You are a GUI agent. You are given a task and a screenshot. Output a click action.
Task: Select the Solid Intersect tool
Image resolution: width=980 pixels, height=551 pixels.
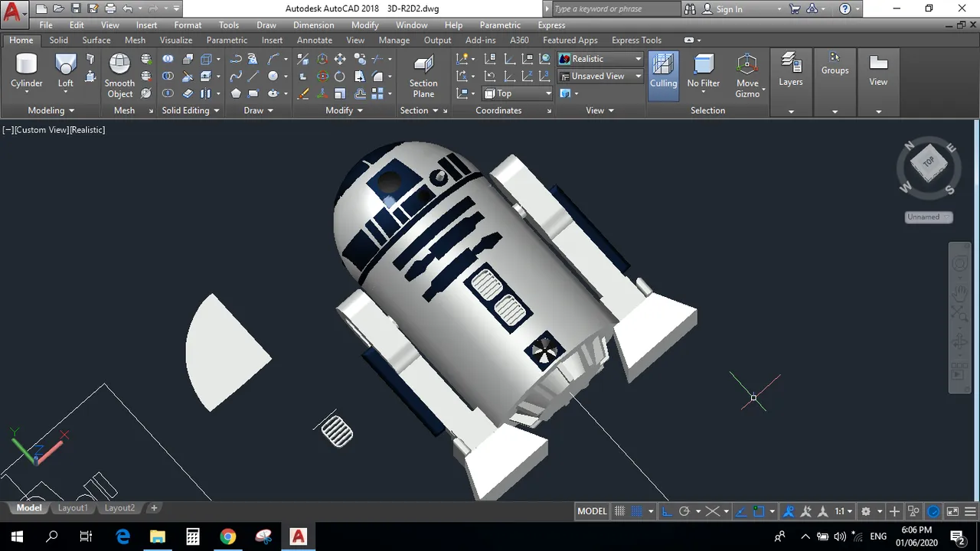coord(168,93)
